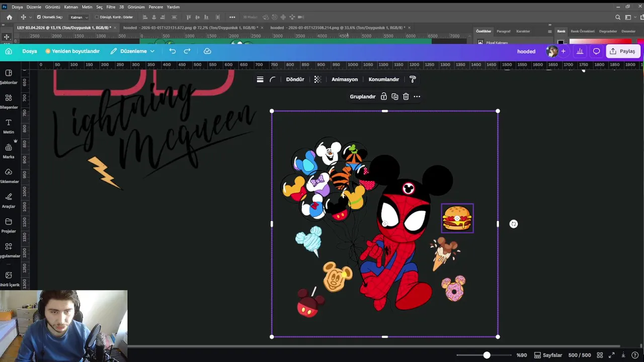Open line weight icon in floating toolbar
Screen dimensions: 644x362
[x=260, y=79]
